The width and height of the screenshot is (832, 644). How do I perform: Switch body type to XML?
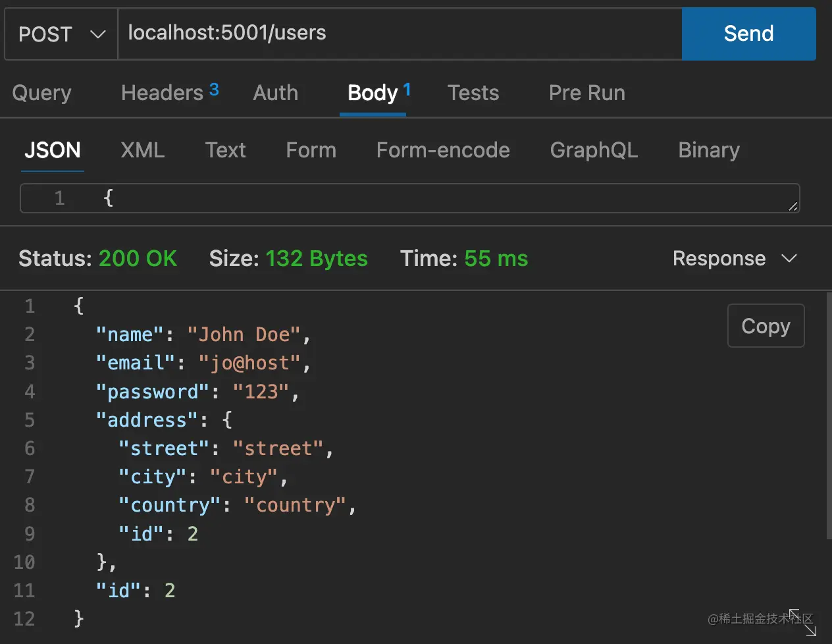[x=142, y=150]
